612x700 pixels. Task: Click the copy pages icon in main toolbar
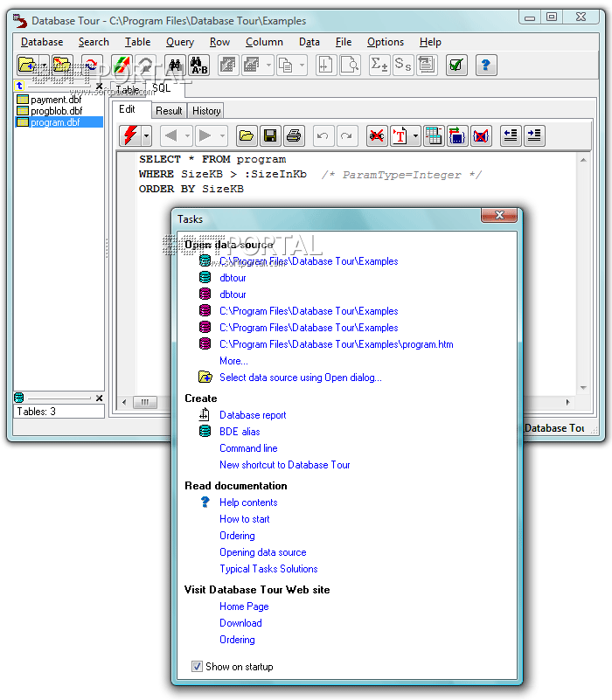coord(286,66)
